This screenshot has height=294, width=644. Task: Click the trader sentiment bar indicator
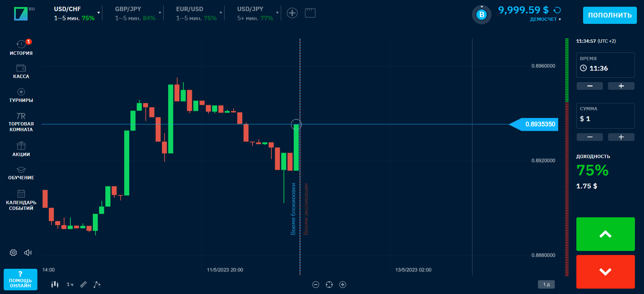click(567, 157)
